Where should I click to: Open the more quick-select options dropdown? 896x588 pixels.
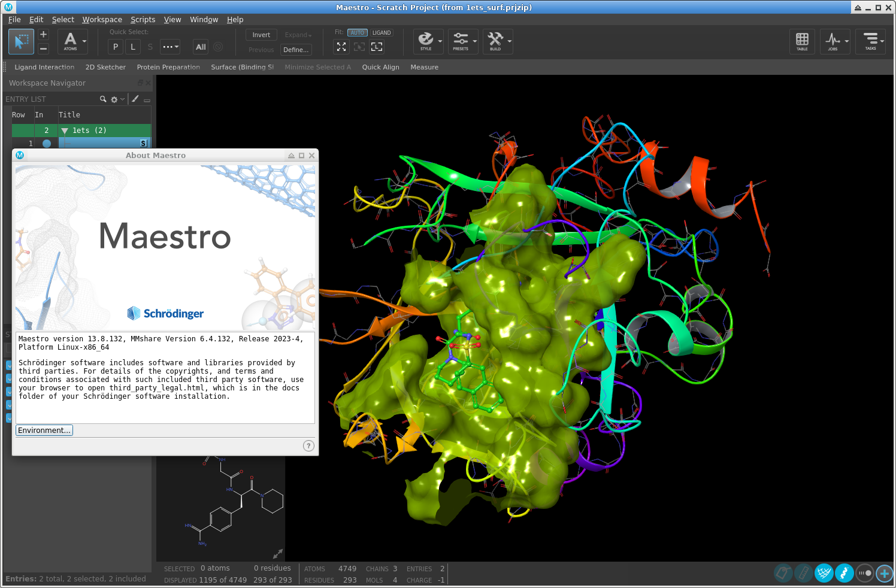pyautogui.click(x=170, y=47)
